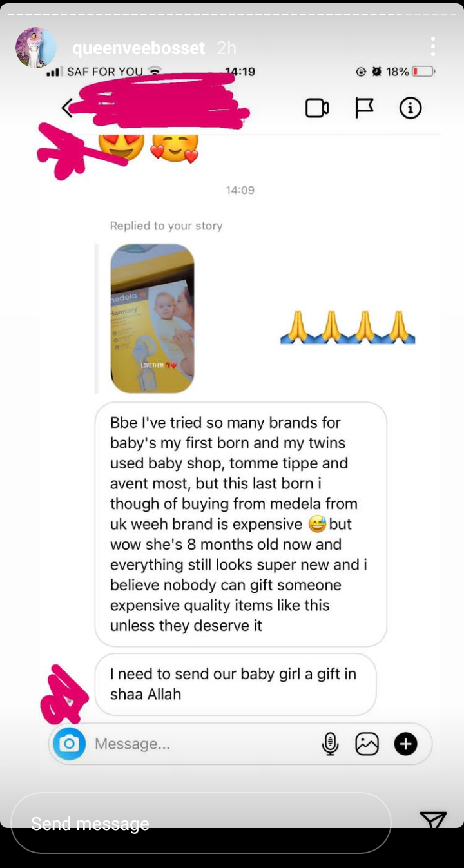This screenshot has height=868, width=464.
Task: Open the story options three-dot menu
Action: tap(432, 46)
